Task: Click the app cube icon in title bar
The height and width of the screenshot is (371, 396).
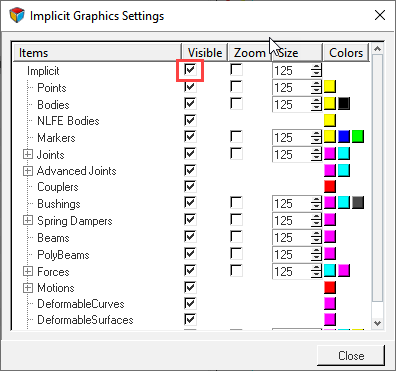Action: coord(17,15)
